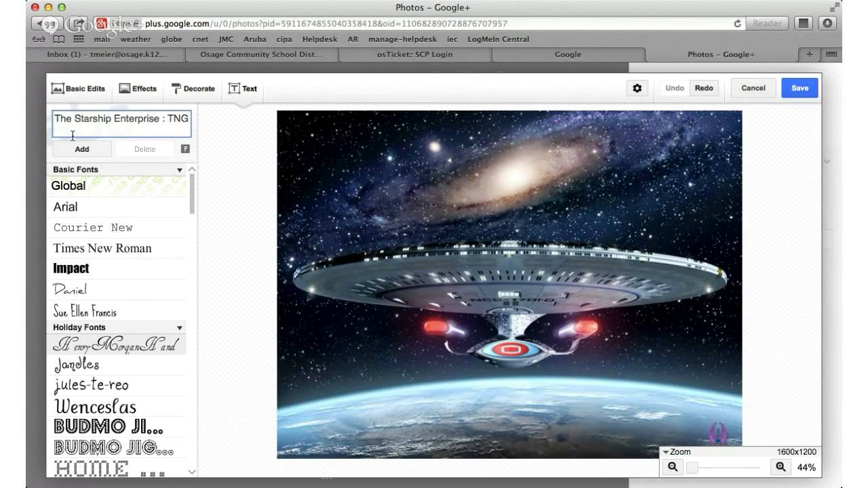The width and height of the screenshot is (868, 488).
Task: Pick the Courier New font
Action: pyautogui.click(x=117, y=228)
